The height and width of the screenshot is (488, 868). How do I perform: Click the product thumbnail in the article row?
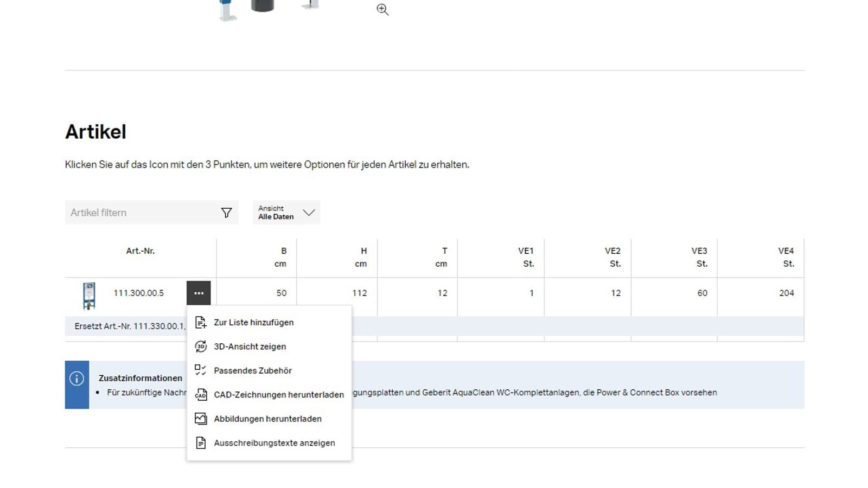89,296
